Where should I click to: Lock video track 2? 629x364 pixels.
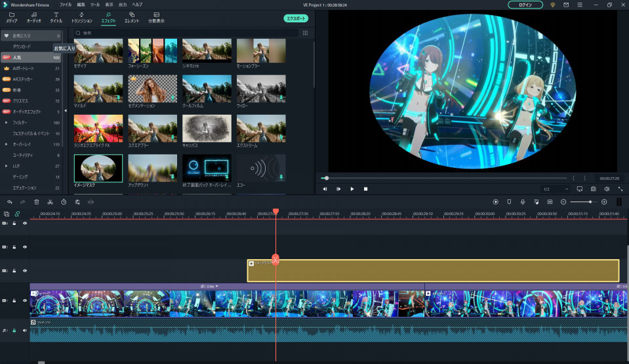(x=14, y=271)
